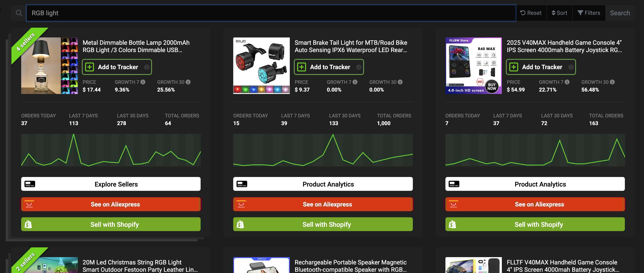Explore Sellers for the Bottle Lamp
Image resolution: width=644 pixels, height=273 pixels.
111,184
